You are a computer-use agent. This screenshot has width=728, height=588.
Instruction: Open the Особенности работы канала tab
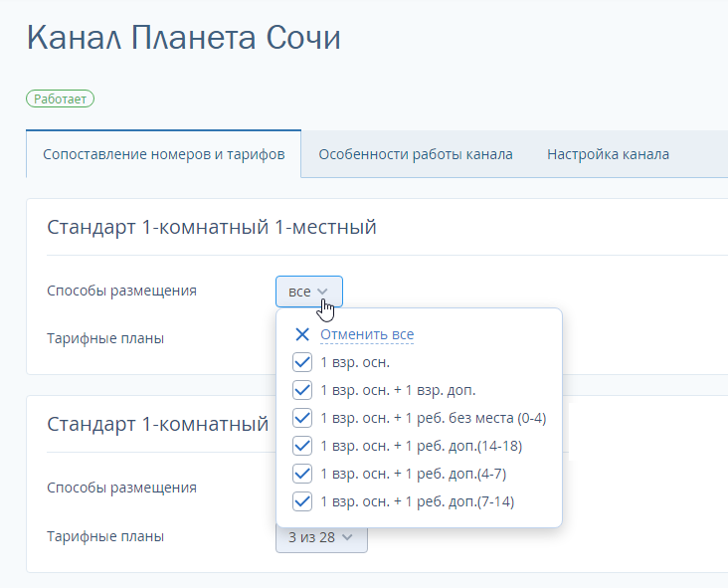(x=416, y=154)
